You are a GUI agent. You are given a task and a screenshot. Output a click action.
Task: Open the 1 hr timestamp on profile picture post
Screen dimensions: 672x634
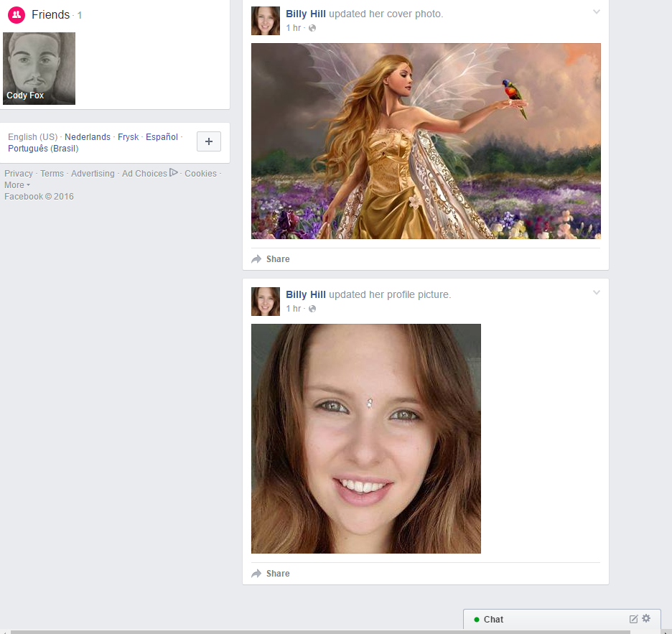click(294, 309)
